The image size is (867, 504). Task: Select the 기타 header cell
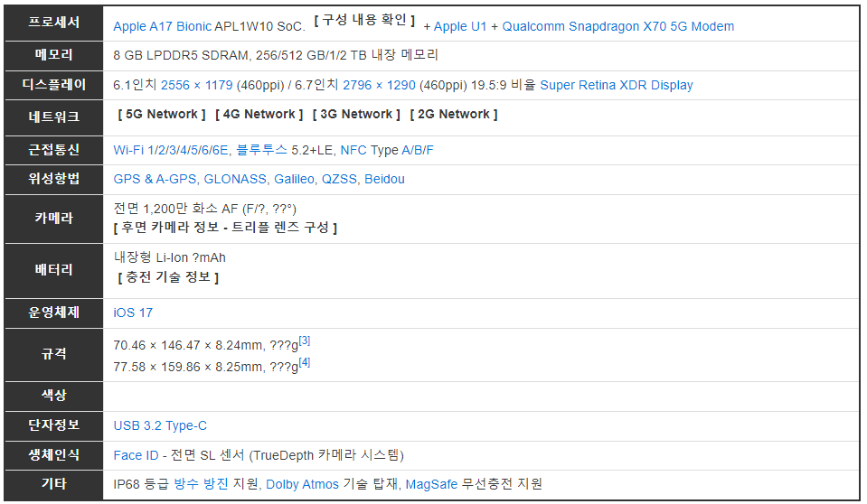pyautogui.click(x=53, y=485)
